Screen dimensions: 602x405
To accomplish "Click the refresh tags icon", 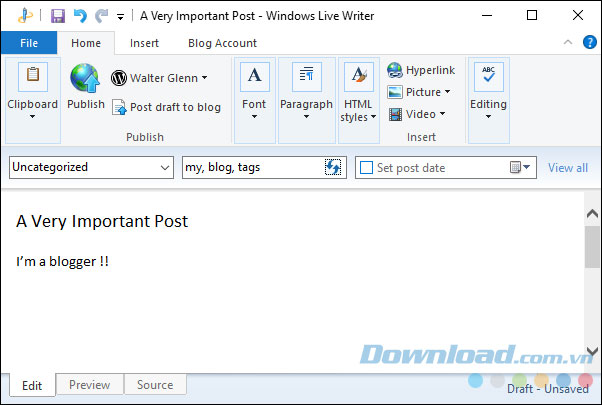I will [333, 167].
